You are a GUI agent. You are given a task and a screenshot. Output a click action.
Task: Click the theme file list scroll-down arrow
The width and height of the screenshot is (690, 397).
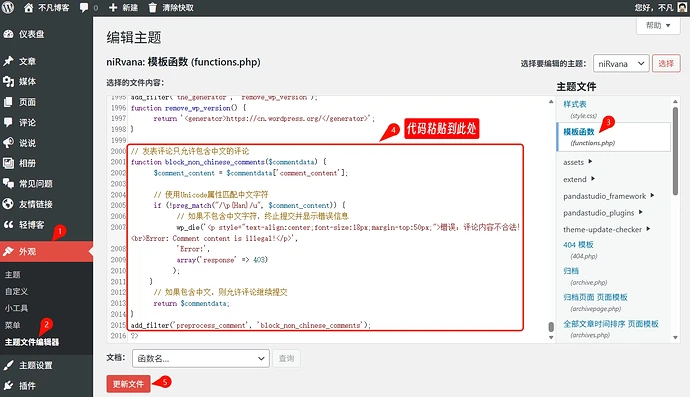[x=675, y=338]
